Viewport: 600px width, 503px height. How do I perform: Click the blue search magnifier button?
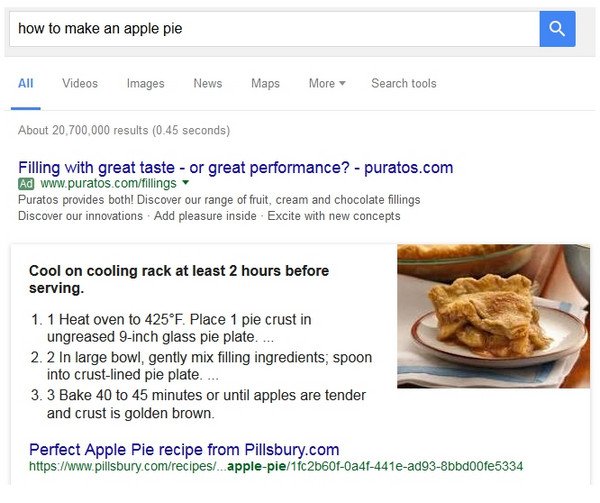(557, 29)
